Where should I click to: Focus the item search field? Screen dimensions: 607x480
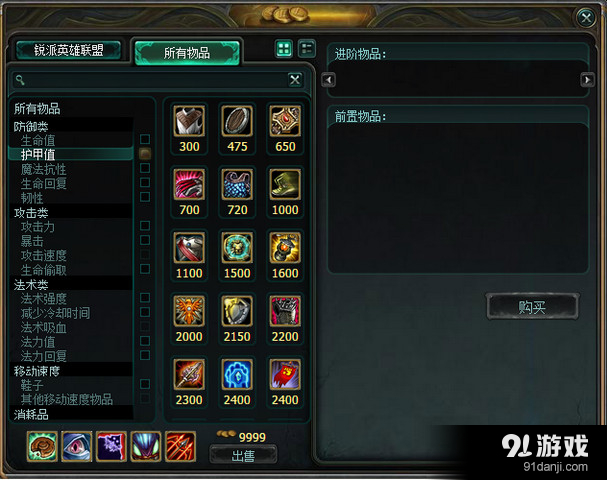[157, 80]
